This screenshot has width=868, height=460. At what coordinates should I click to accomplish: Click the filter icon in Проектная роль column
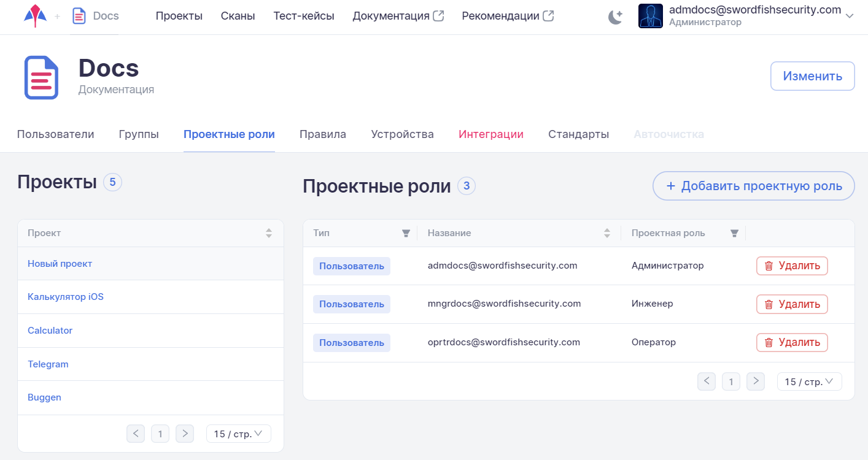(x=734, y=233)
